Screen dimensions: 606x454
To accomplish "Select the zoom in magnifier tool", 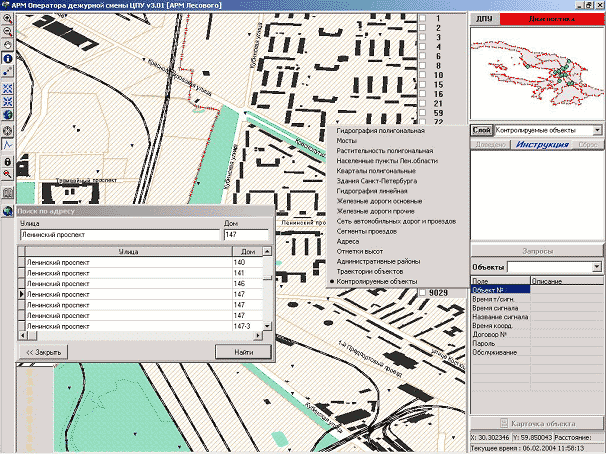I will pyautogui.click(x=8, y=19).
